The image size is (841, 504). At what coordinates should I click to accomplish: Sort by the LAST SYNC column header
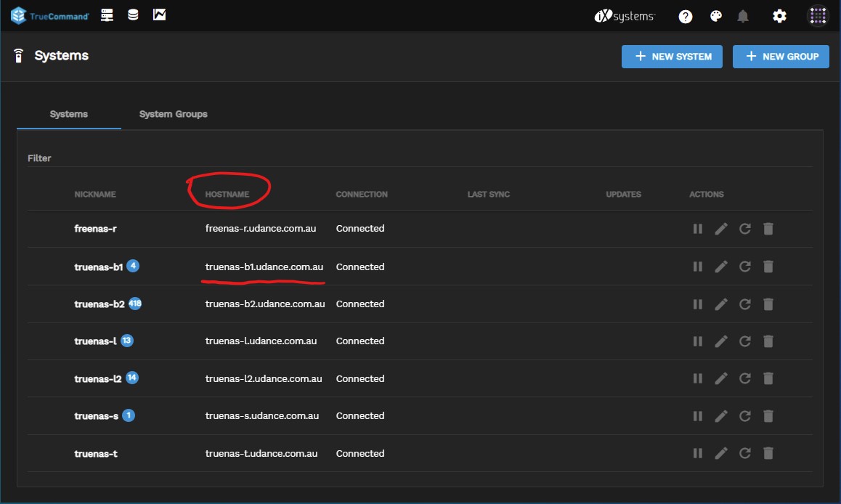coord(489,194)
